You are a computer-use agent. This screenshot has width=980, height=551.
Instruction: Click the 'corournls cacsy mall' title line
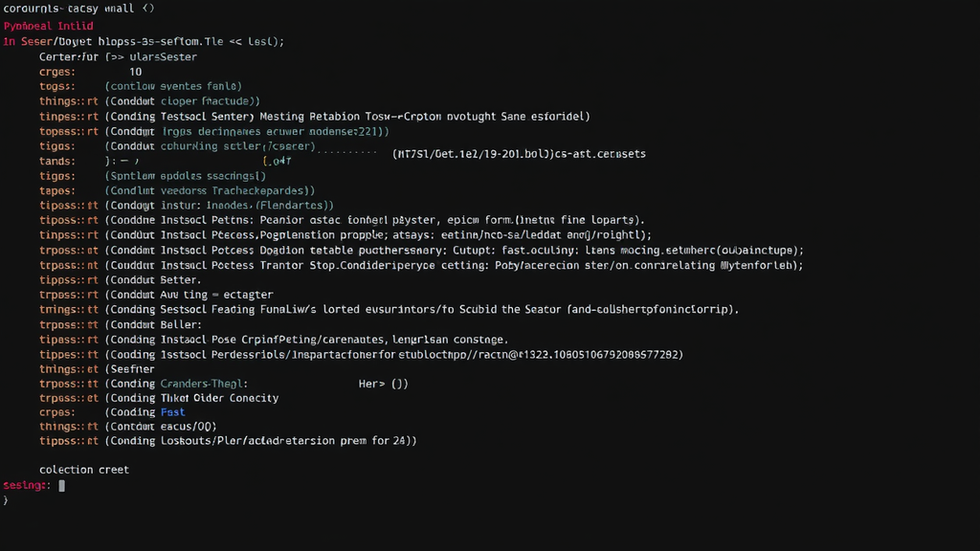point(78,8)
